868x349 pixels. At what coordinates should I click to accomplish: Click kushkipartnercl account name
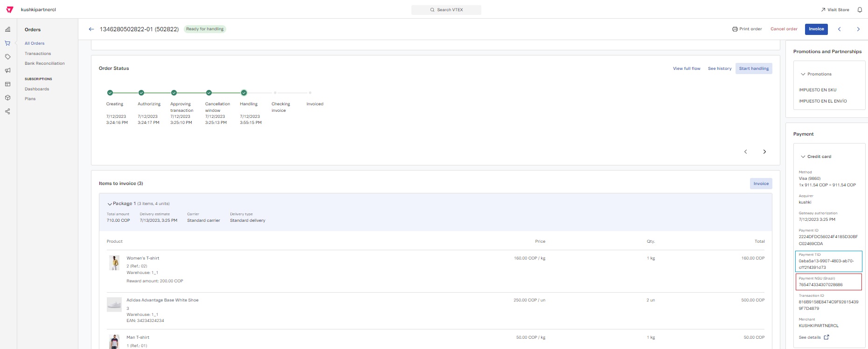(38, 10)
